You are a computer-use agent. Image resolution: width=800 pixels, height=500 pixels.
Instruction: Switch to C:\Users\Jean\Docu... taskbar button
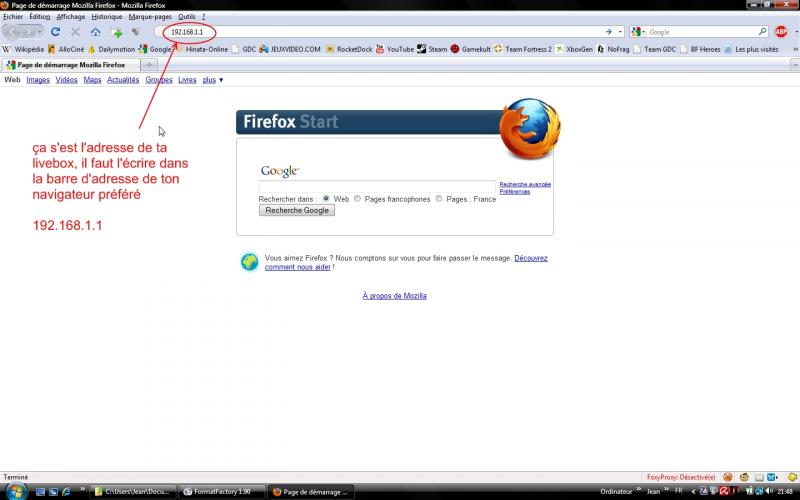[x=134, y=492]
